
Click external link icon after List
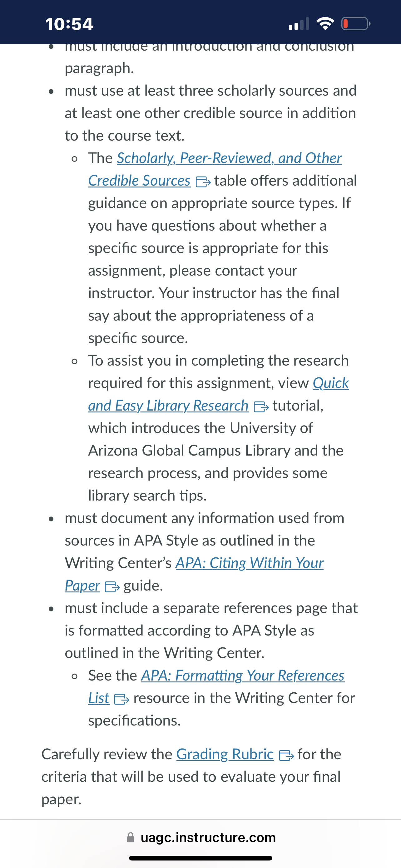[x=122, y=700]
